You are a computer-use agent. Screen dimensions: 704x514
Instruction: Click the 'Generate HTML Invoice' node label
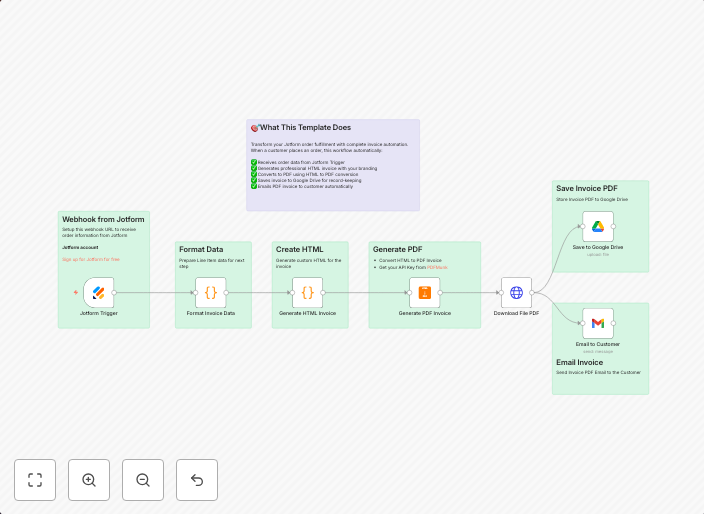click(x=308, y=313)
